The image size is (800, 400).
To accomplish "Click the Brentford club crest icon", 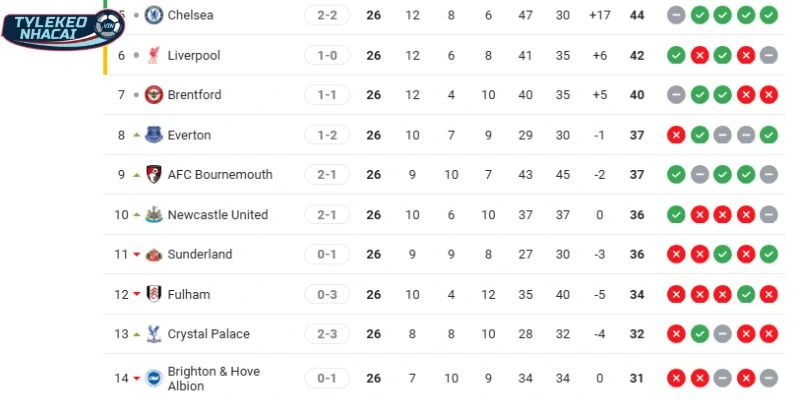I will click(x=154, y=95).
